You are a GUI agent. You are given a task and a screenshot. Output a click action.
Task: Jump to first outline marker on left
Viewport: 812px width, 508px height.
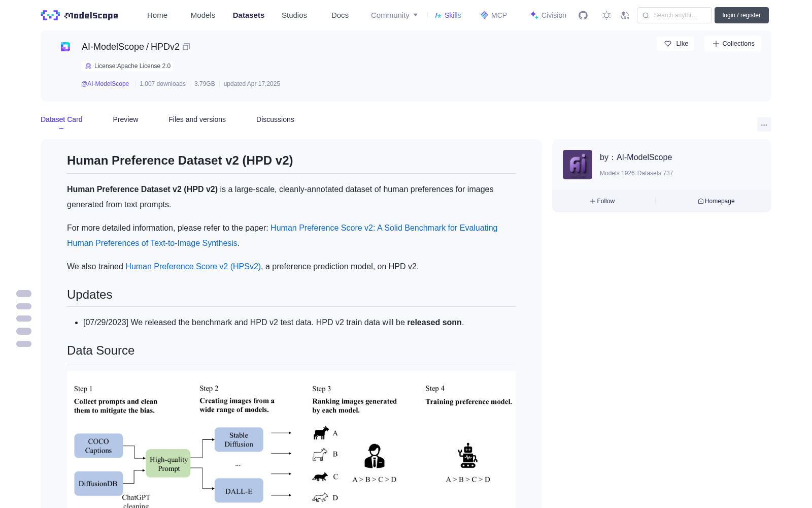click(24, 294)
